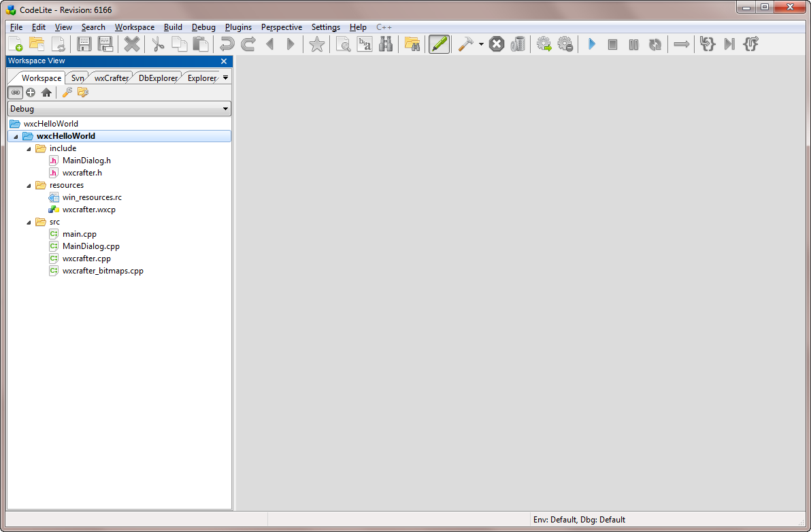Step into with the braces icon

[x=708, y=44]
